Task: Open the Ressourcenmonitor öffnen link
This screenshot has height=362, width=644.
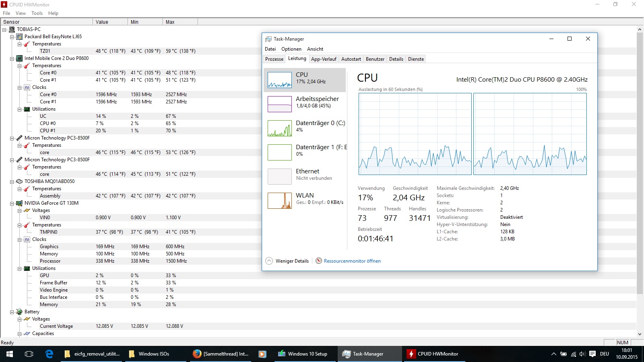Action: (x=352, y=261)
